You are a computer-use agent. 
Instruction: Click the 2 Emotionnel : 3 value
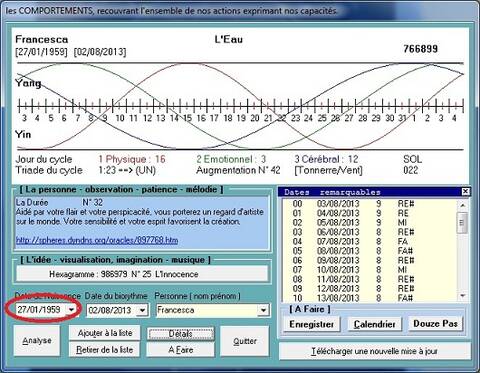click(231, 159)
